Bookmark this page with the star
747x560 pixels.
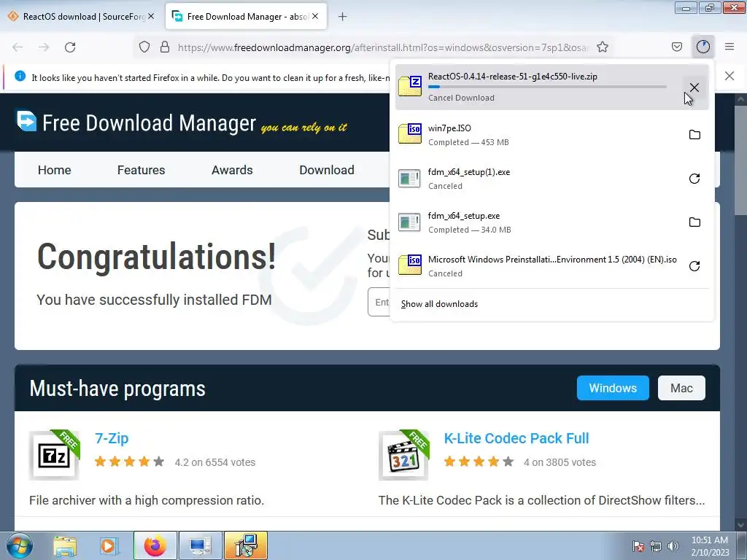pyautogui.click(x=603, y=47)
